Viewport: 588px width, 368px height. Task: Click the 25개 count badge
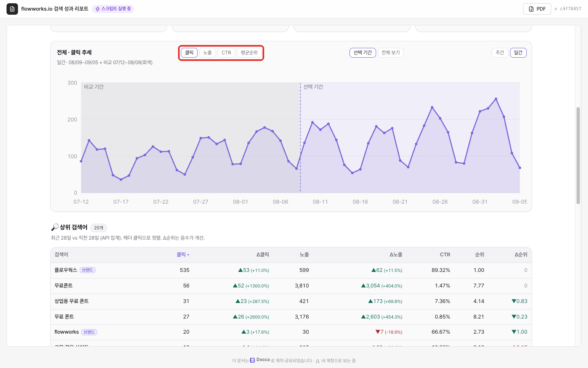click(x=98, y=228)
